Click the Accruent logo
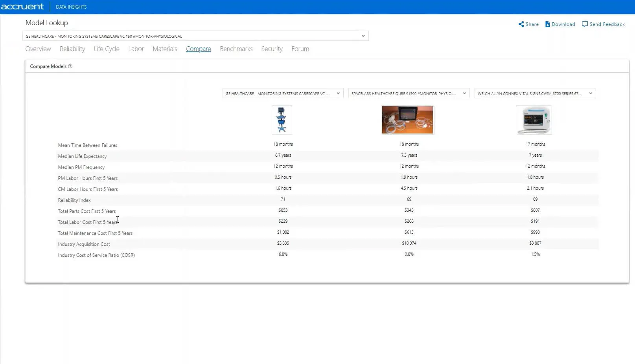Screen dimensions: 635x364 tap(22, 7)
